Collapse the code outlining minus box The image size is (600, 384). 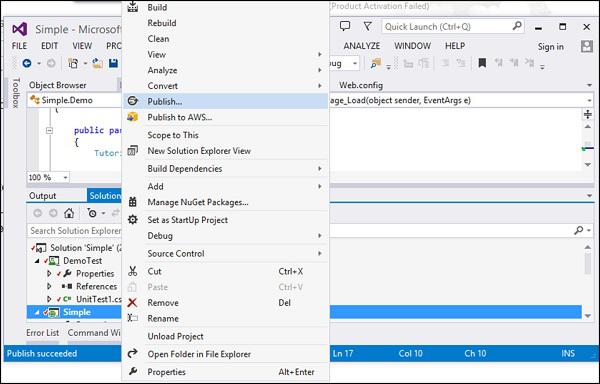[49, 130]
